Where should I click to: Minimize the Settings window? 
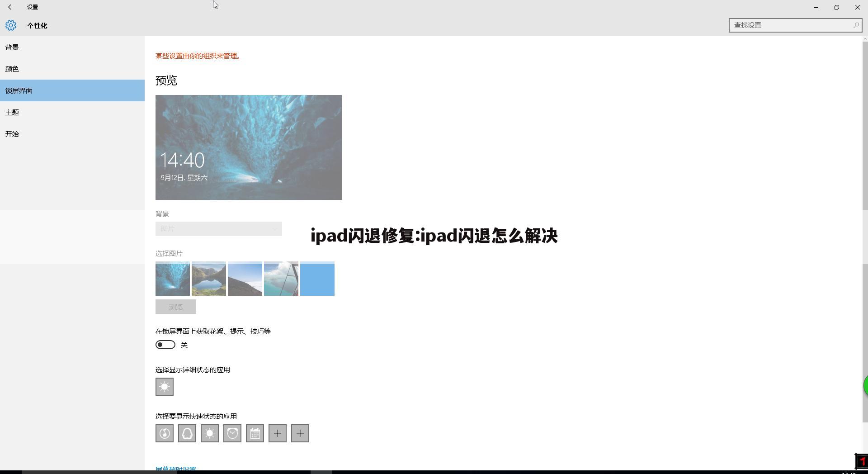tap(816, 7)
